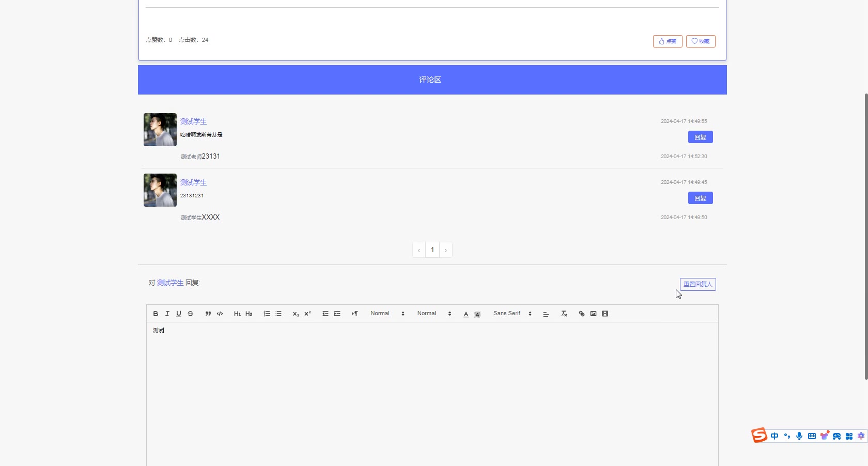
Task: Open the text alignment options
Action: click(546, 314)
